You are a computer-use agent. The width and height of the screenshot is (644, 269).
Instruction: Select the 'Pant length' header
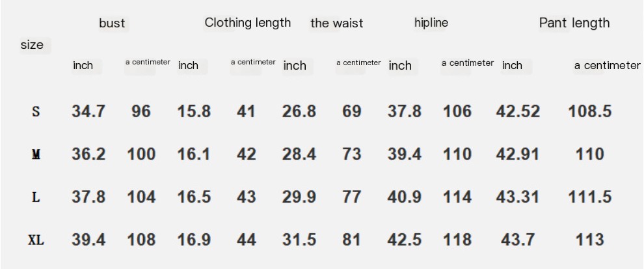coord(574,23)
